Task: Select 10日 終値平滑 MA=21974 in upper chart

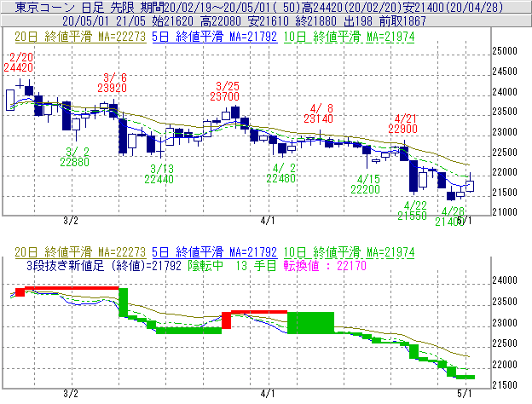Action: (x=350, y=37)
